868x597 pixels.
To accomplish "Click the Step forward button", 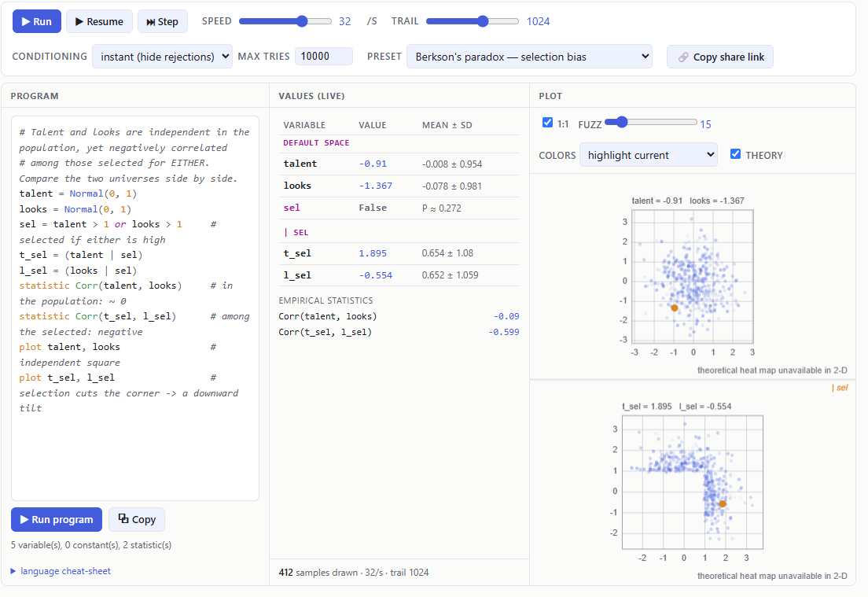I will pyautogui.click(x=162, y=21).
